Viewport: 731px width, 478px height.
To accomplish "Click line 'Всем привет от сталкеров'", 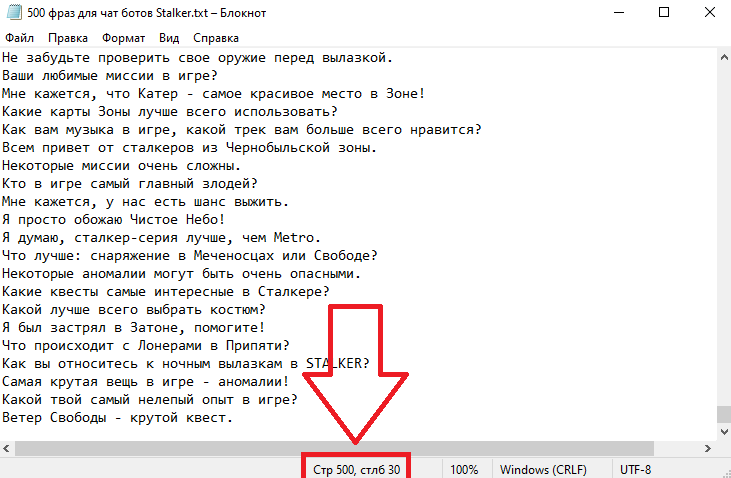I will click(189, 148).
